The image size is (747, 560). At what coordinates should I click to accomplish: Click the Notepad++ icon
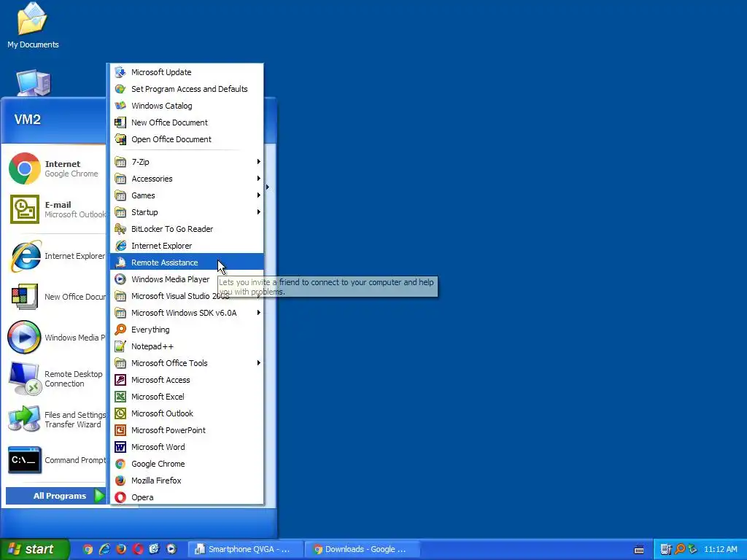click(120, 346)
